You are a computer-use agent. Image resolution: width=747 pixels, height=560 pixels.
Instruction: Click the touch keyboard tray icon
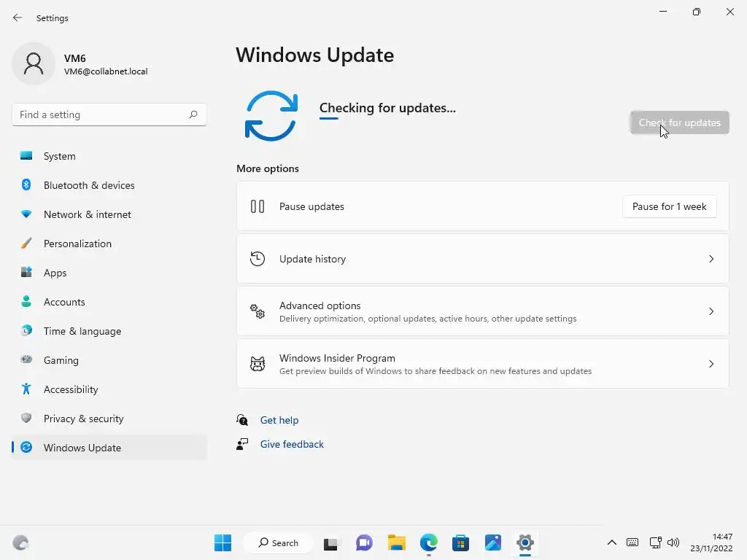pyautogui.click(x=632, y=542)
